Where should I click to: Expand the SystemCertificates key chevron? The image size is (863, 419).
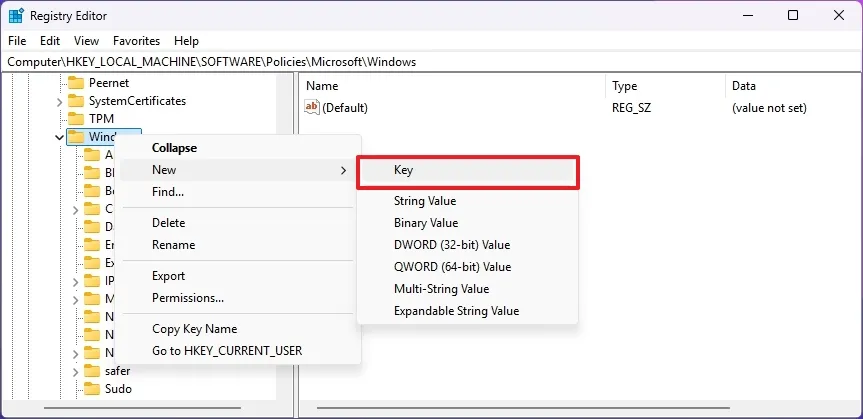[60, 101]
